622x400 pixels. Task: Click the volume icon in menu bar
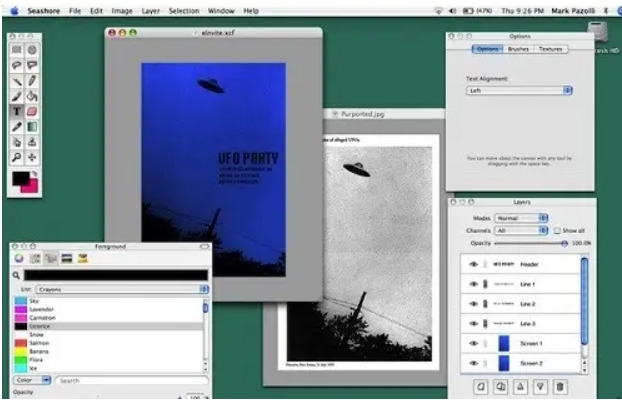453,11
